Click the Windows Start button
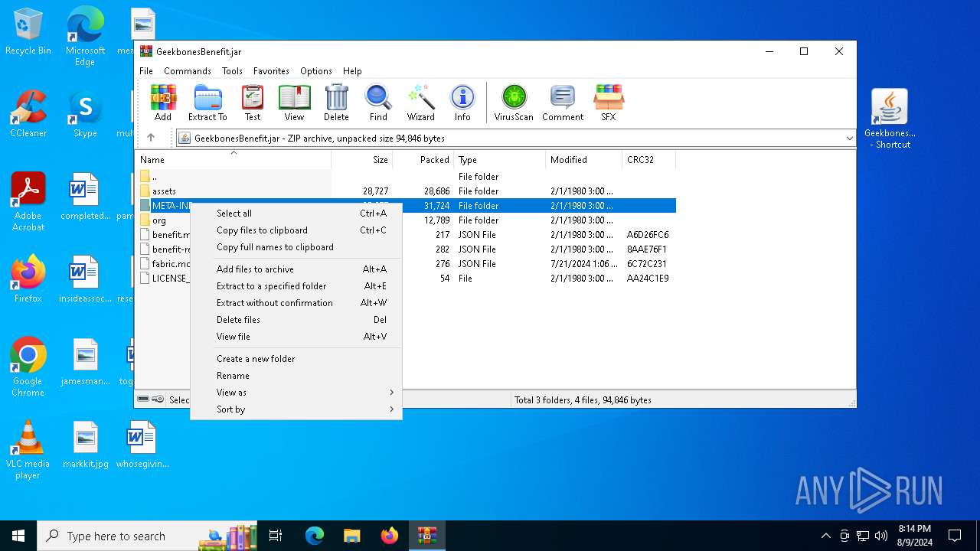 click(x=18, y=536)
